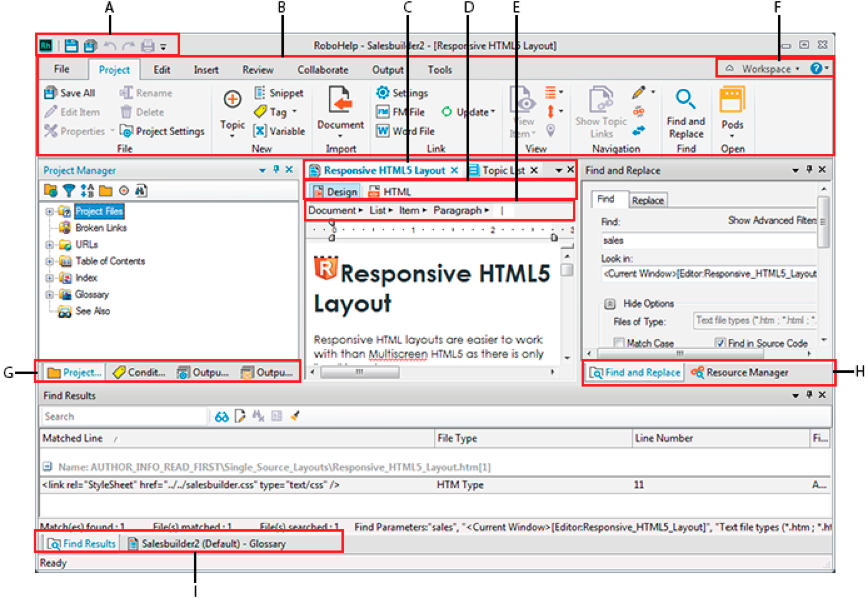Uncheck Find in Source Code checkbox

coord(720,343)
